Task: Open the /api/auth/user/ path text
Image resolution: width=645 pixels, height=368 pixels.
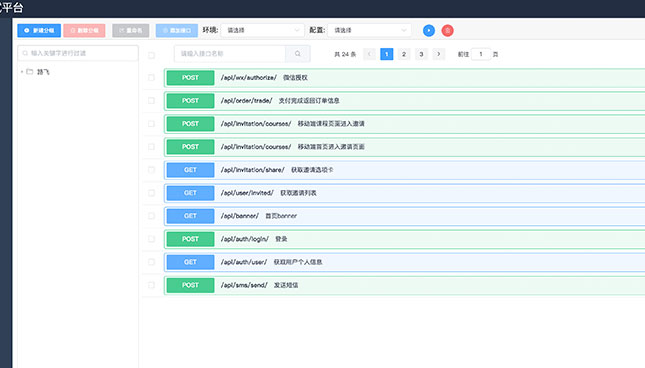Action: point(244,262)
